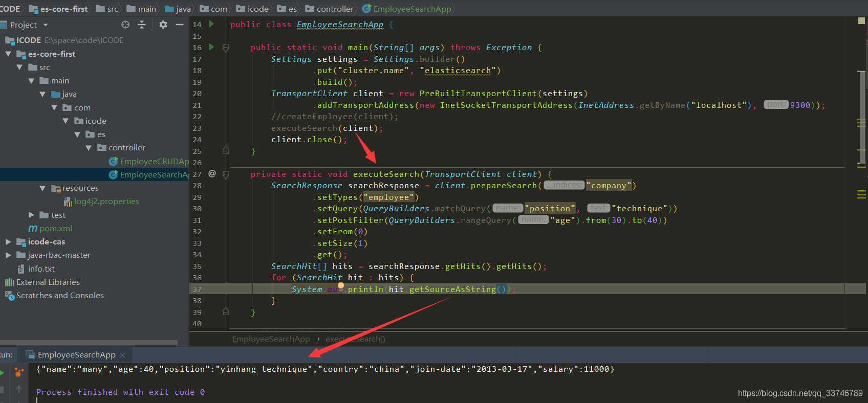Click pom.xml Maven file icon
Viewport: 868px width, 403px height.
coord(33,228)
